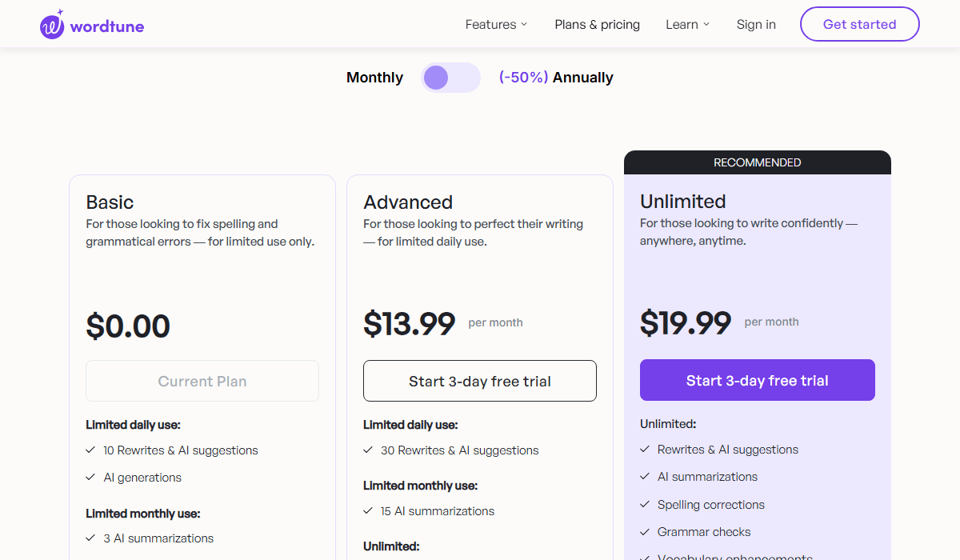This screenshot has width=960, height=560.
Task: Click checkmark beside 30 Rewrites & AI suggestions
Action: pos(368,450)
